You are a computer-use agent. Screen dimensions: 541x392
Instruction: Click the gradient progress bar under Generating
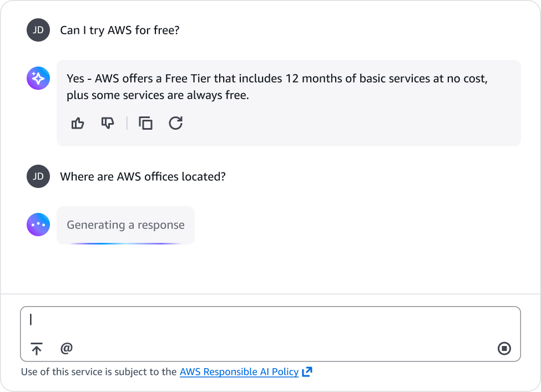[x=125, y=243]
